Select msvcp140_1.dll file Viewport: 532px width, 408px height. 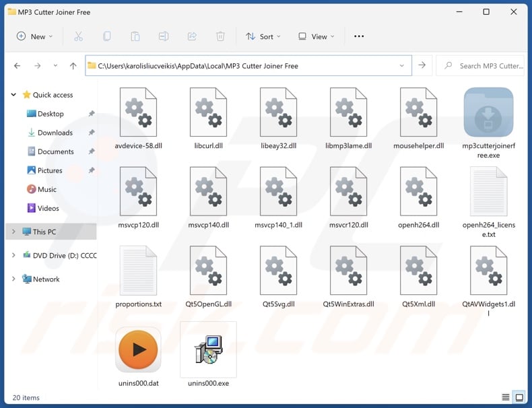click(x=279, y=197)
